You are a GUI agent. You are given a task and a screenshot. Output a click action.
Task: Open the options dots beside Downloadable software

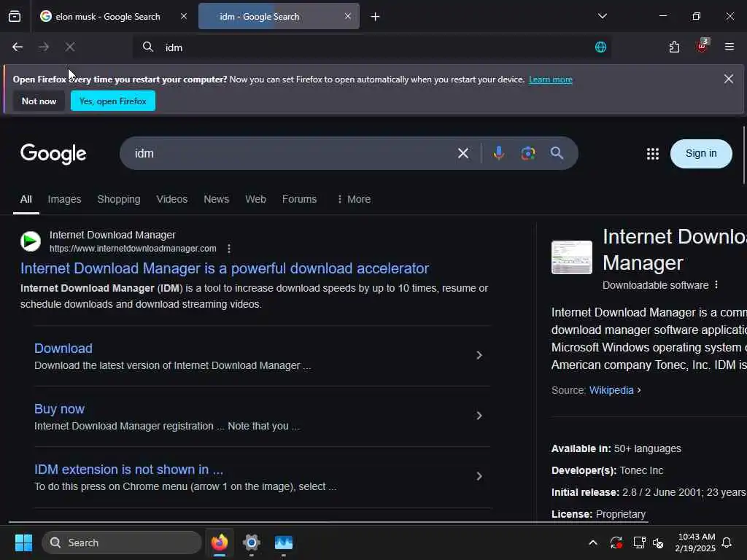716,285
